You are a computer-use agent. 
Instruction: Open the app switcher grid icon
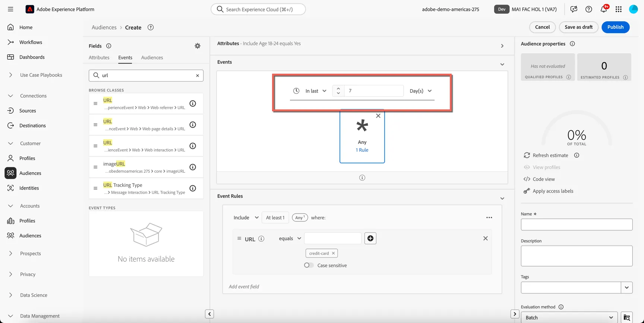(619, 9)
